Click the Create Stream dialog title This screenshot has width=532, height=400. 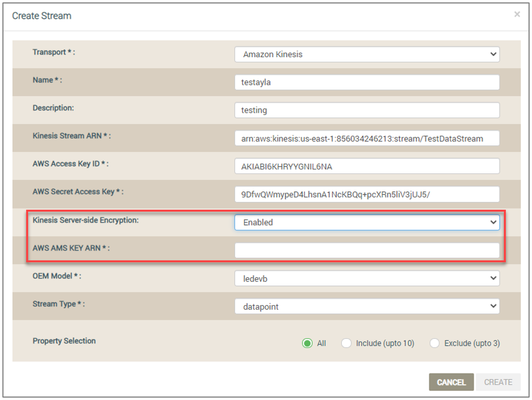click(42, 16)
